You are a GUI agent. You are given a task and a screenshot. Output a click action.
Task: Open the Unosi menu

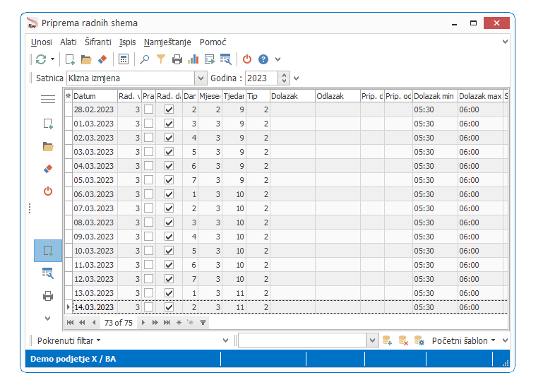point(41,42)
